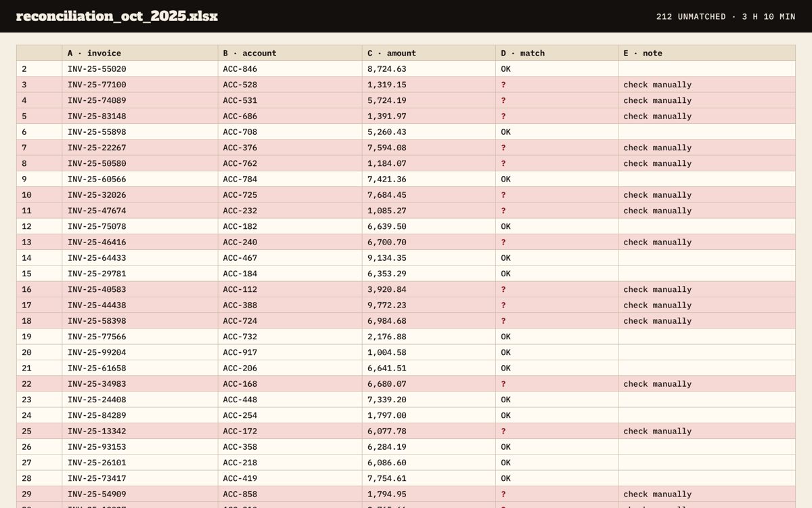
Task: Click amount cell 7,339.20
Action: click(x=429, y=400)
